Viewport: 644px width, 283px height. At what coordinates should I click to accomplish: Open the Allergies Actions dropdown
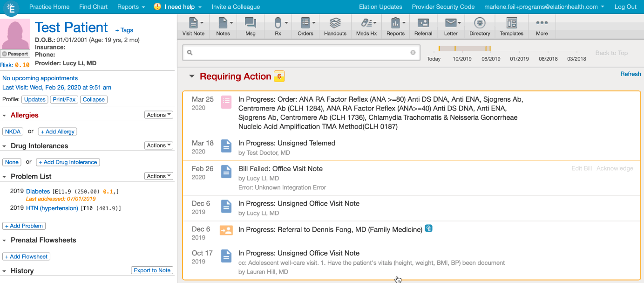[x=159, y=115]
